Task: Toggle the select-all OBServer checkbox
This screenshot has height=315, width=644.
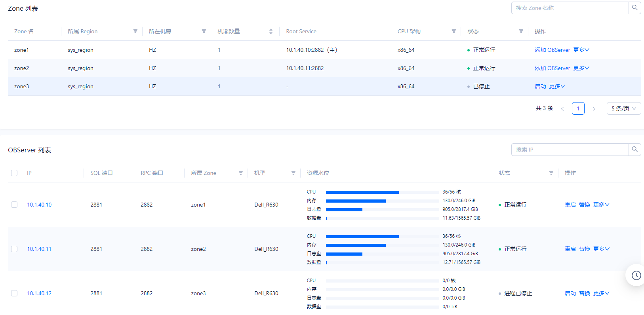Action: click(14, 173)
